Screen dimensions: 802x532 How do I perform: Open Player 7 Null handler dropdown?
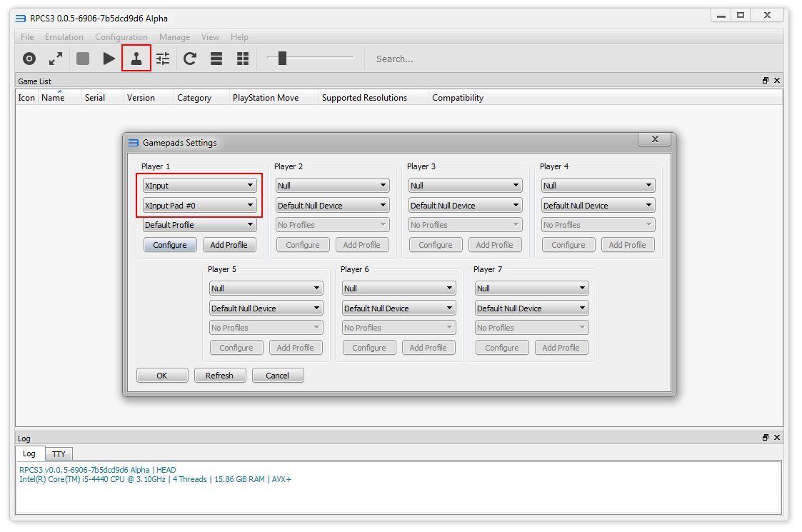(x=532, y=288)
